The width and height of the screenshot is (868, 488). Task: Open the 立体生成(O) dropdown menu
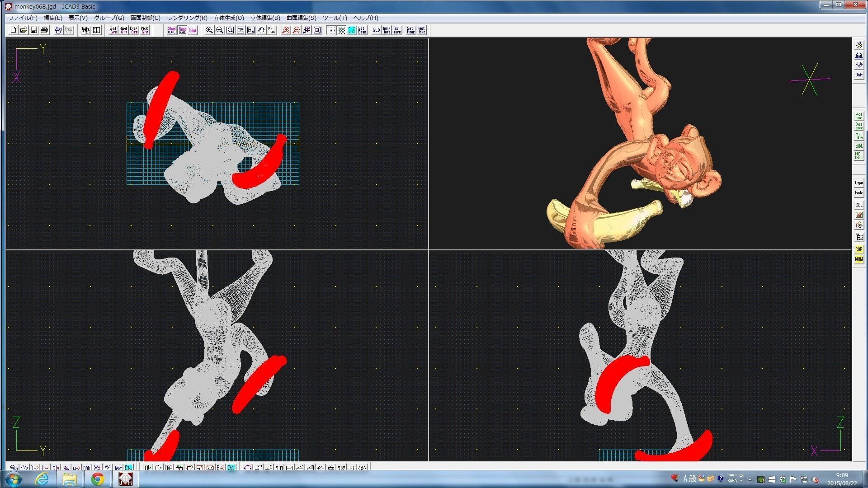coord(229,18)
